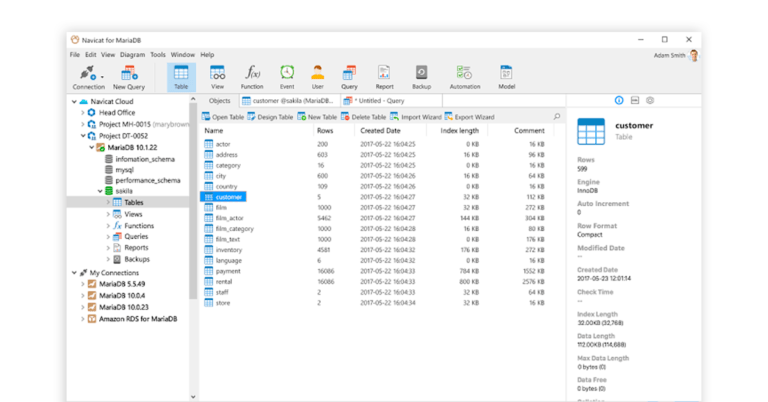
Task: Click the Connection toolbar icon
Action: coord(87,73)
